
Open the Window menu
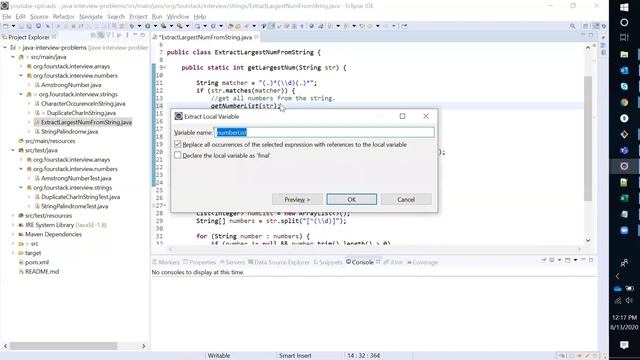[178, 17]
